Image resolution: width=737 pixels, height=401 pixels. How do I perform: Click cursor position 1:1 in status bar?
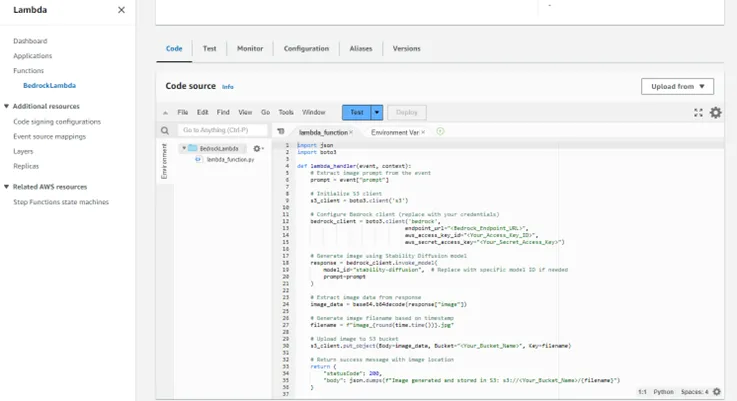(642, 392)
